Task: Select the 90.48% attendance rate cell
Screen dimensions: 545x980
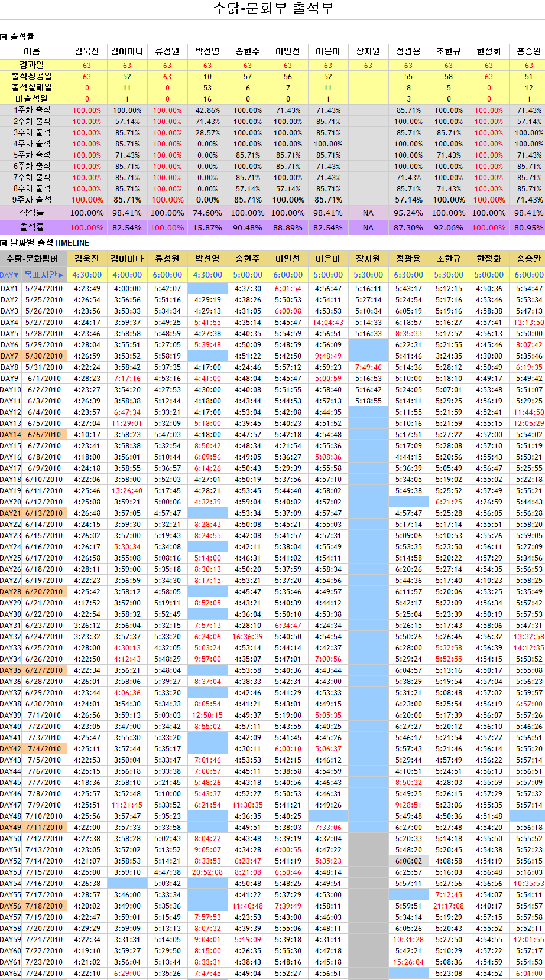Action: (x=248, y=227)
